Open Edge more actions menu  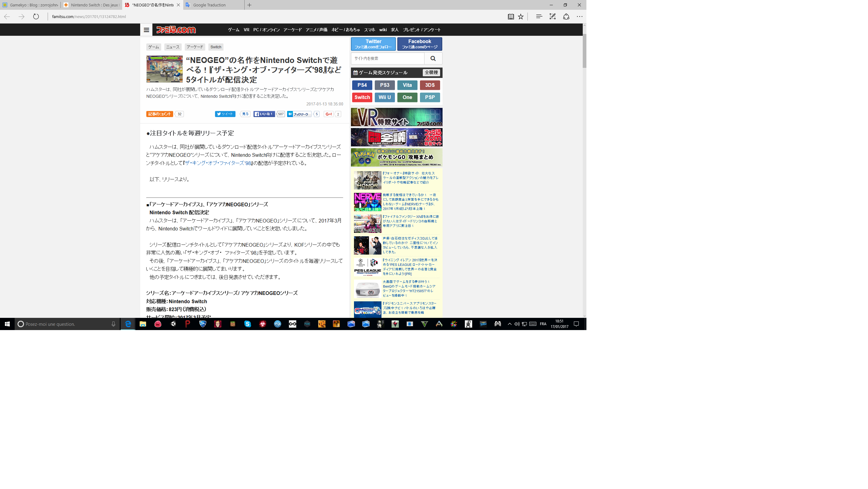(580, 17)
